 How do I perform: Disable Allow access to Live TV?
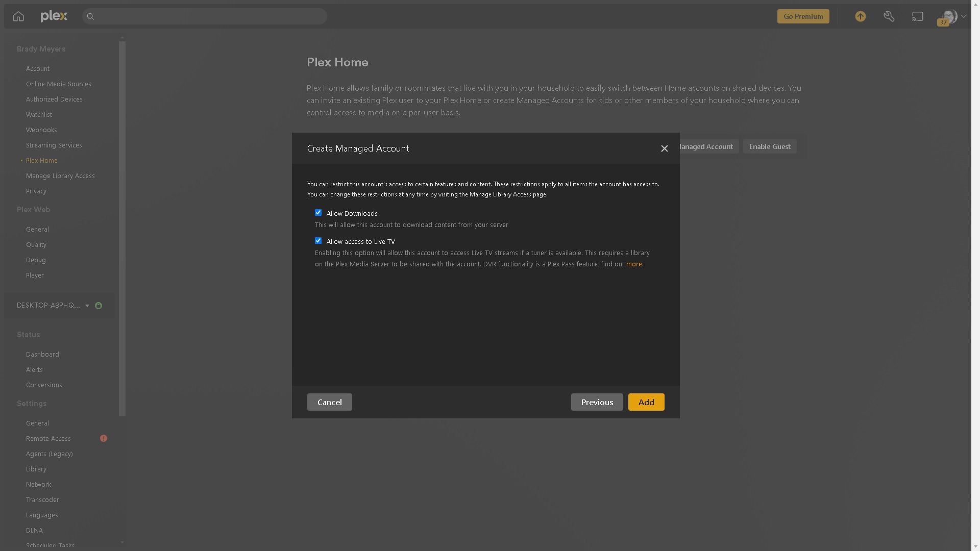point(318,241)
